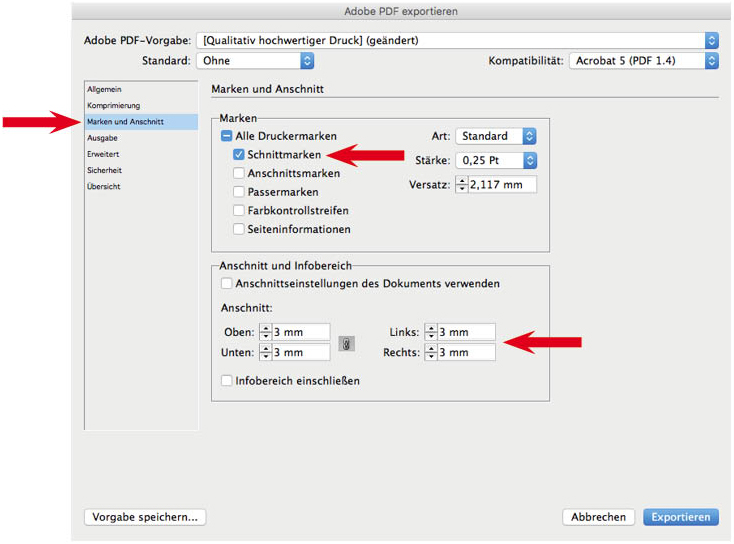Toggle the bleed link chain icon

tap(346, 344)
